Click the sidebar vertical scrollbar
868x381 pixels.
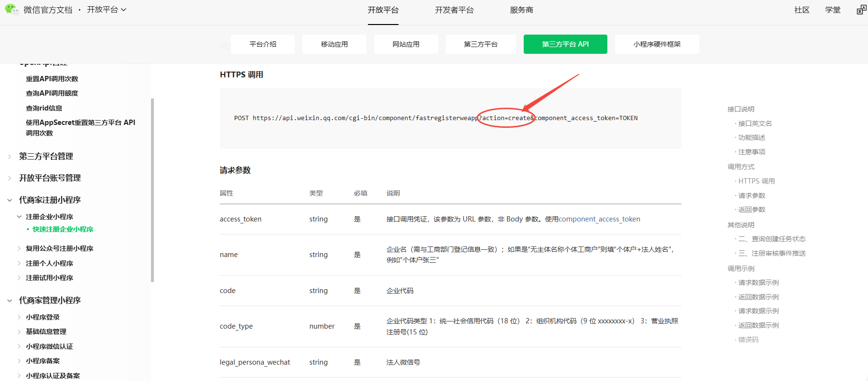[x=152, y=190]
